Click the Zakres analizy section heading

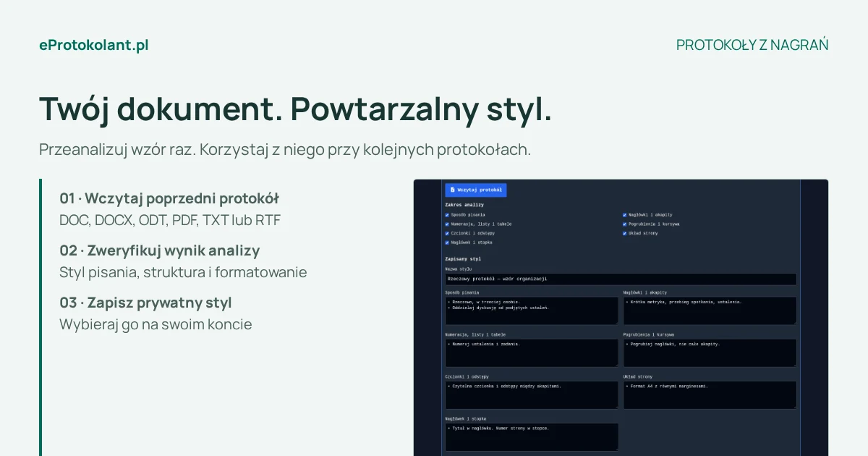[464, 205]
